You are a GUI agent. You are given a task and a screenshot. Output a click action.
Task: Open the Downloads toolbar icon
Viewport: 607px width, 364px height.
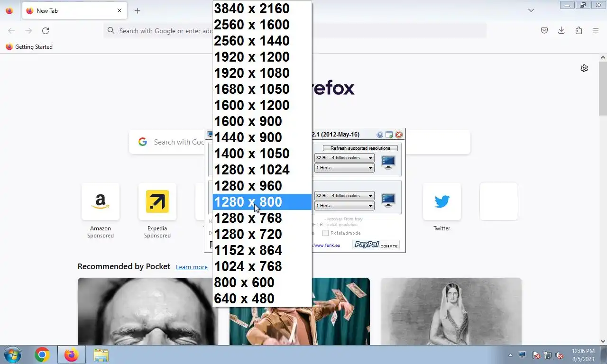pyautogui.click(x=561, y=30)
